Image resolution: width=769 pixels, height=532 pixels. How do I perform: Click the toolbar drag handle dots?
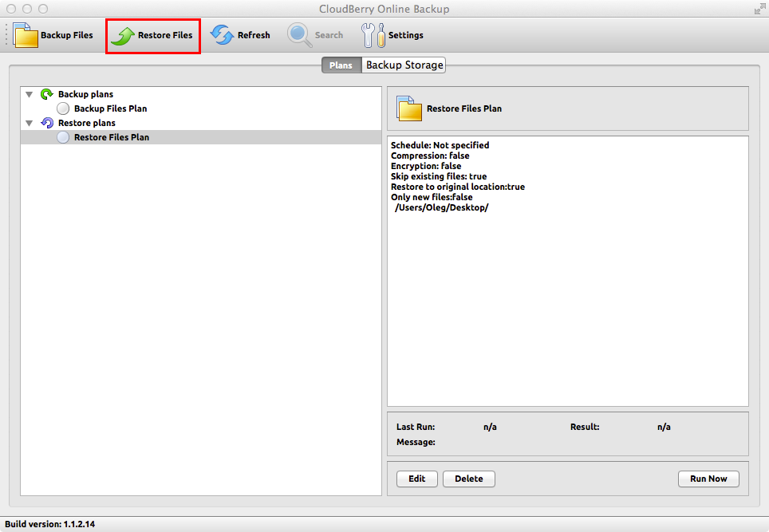point(6,35)
